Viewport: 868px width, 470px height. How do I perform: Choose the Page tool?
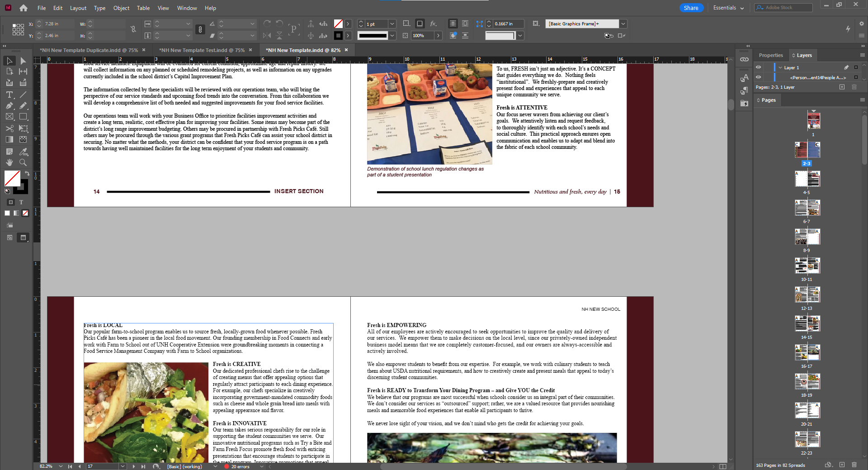pyautogui.click(x=9, y=71)
